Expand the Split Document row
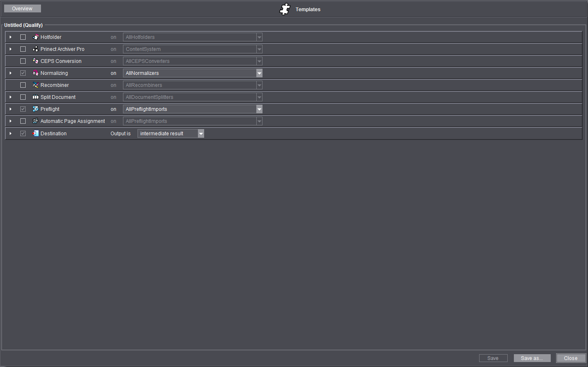Viewport: 588px width, 367px height. [10, 97]
